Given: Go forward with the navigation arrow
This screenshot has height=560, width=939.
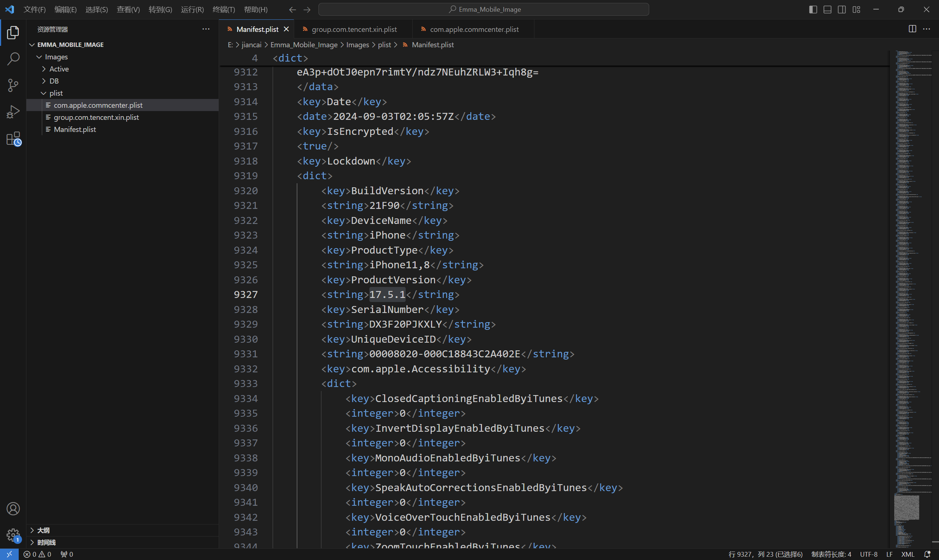Looking at the screenshot, I should click(307, 10).
